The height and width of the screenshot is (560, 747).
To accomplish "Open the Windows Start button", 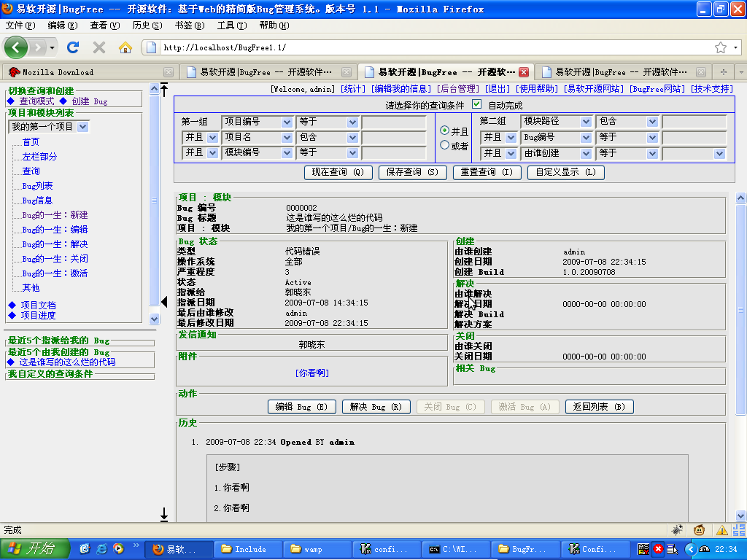I will (35, 548).
